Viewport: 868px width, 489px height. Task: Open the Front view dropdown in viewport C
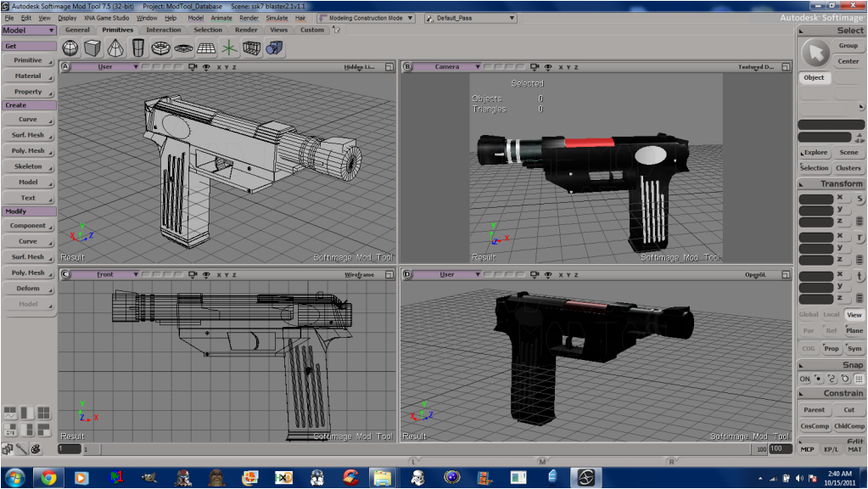pos(105,275)
